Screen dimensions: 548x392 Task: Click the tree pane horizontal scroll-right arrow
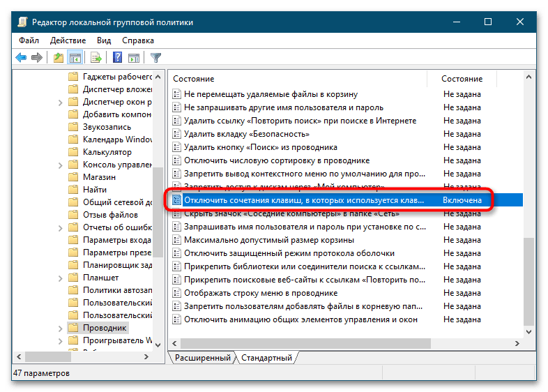[x=146, y=356]
